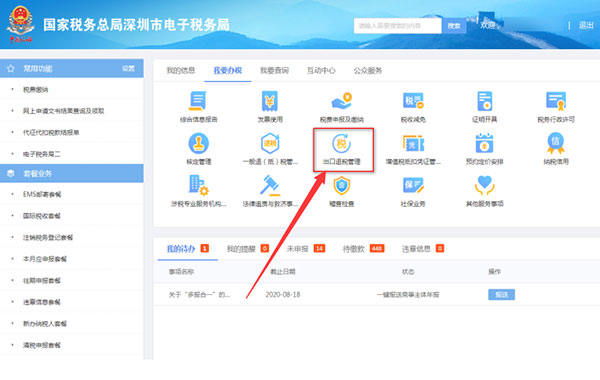The width and height of the screenshot is (600, 380).
Task: Switch to the 我的信息 tab
Action: pyautogui.click(x=181, y=70)
